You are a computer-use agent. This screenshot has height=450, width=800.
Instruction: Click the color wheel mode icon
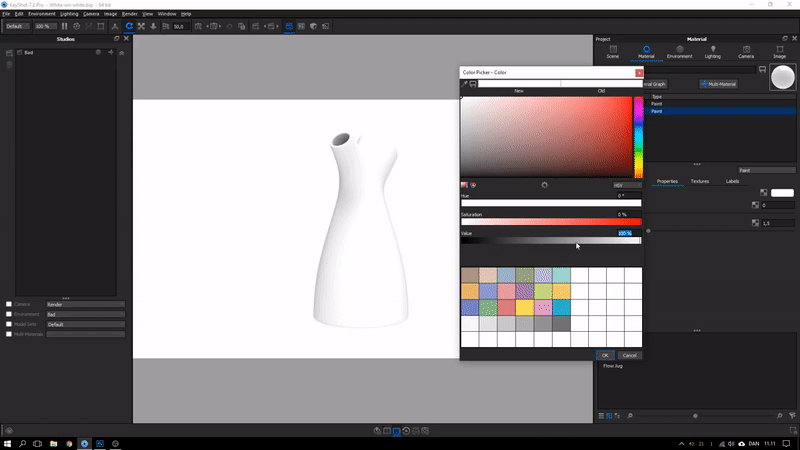tap(473, 185)
